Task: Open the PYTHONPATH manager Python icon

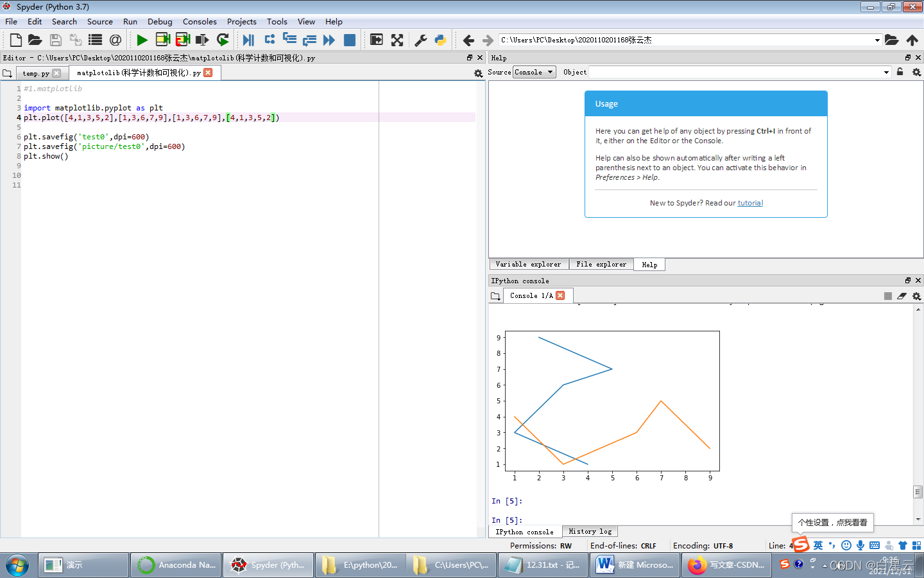Action: pos(441,40)
